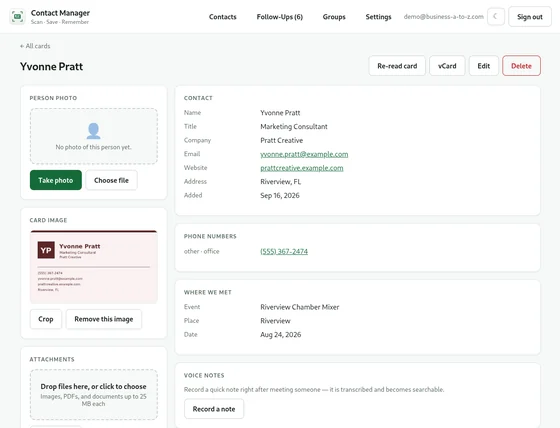Go back via All cards link
Screen dimensions: 560x428
click(35, 46)
